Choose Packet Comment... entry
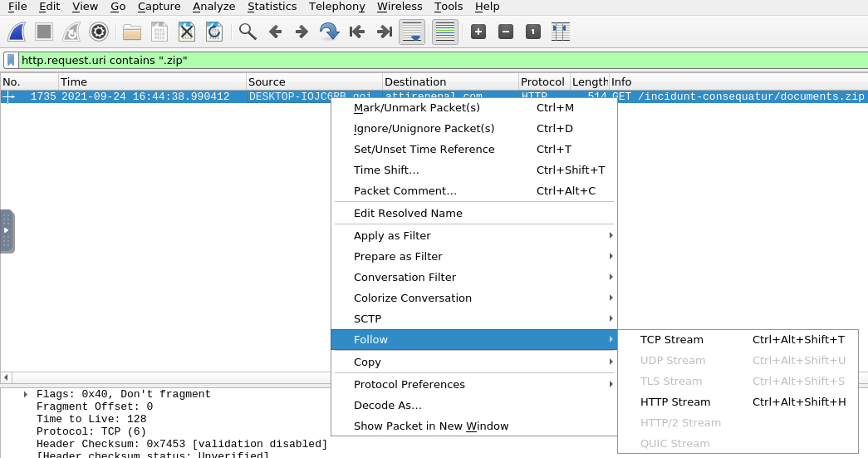The height and width of the screenshot is (458, 868). tap(473, 190)
